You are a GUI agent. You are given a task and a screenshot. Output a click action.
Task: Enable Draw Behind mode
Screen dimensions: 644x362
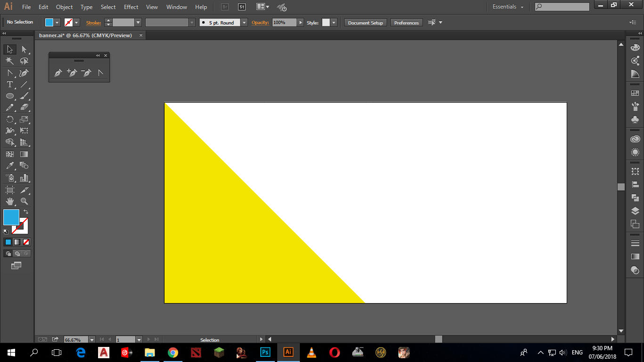(x=17, y=254)
